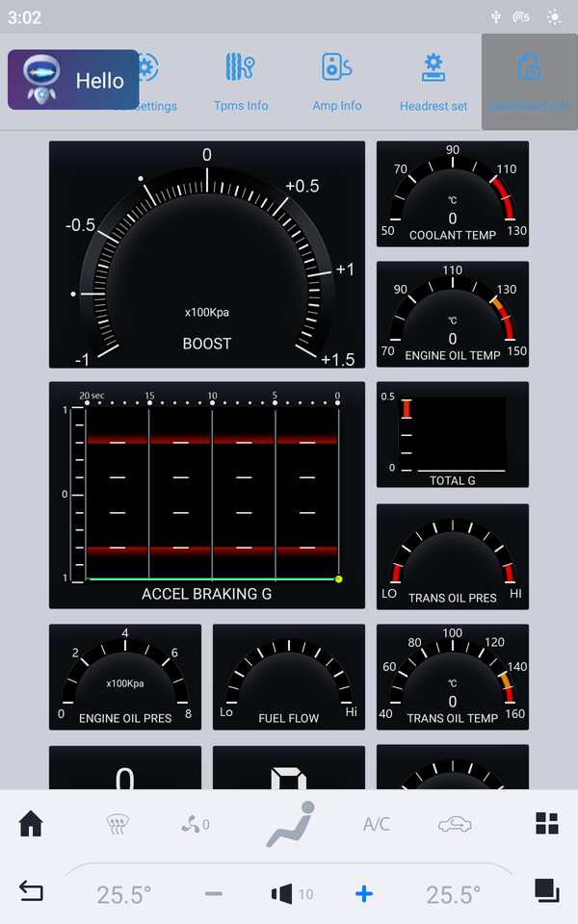The height and width of the screenshot is (924, 578).
Task: Go to the home screen
Action: [31, 823]
